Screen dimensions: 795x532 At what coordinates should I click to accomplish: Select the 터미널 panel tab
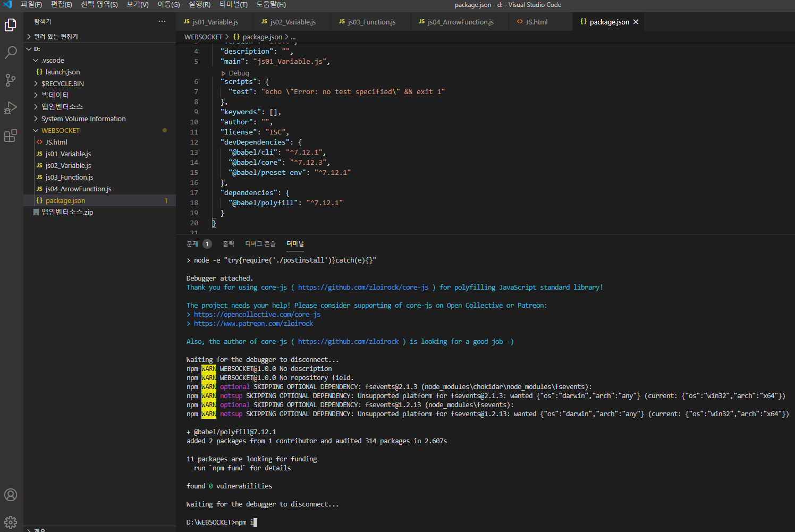295,244
